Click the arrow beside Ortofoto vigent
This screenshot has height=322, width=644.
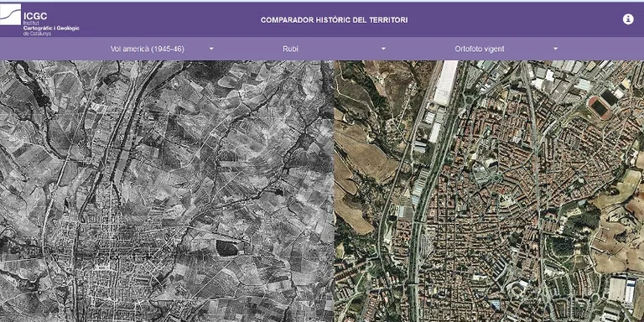click(x=555, y=49)
